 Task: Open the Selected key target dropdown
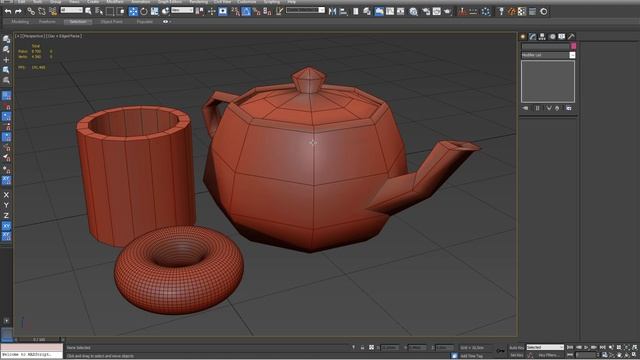(x=545, y=347)
